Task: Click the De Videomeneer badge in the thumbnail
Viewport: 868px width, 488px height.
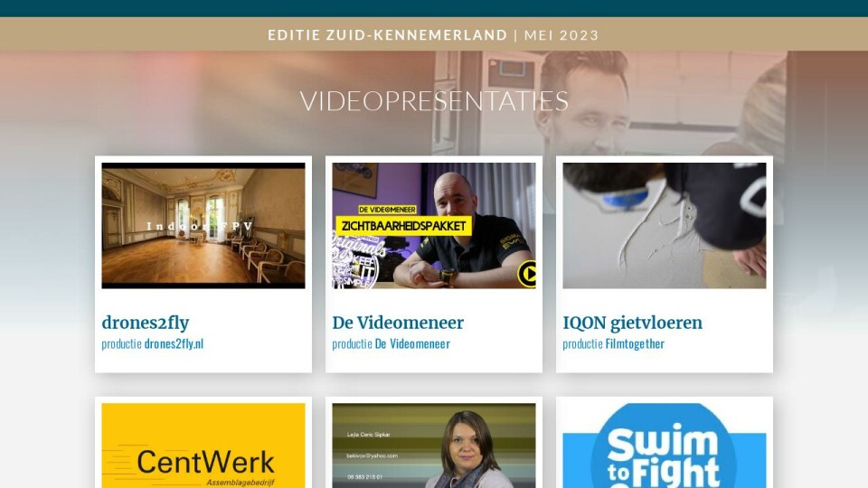Action: 387,210
